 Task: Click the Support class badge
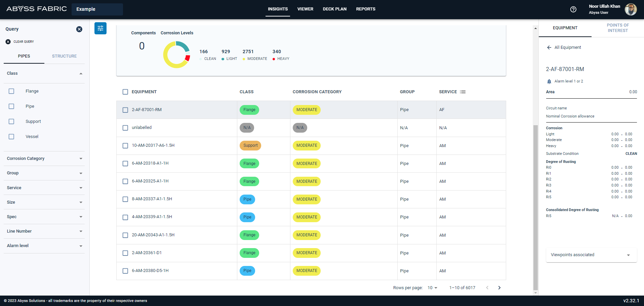250,146
